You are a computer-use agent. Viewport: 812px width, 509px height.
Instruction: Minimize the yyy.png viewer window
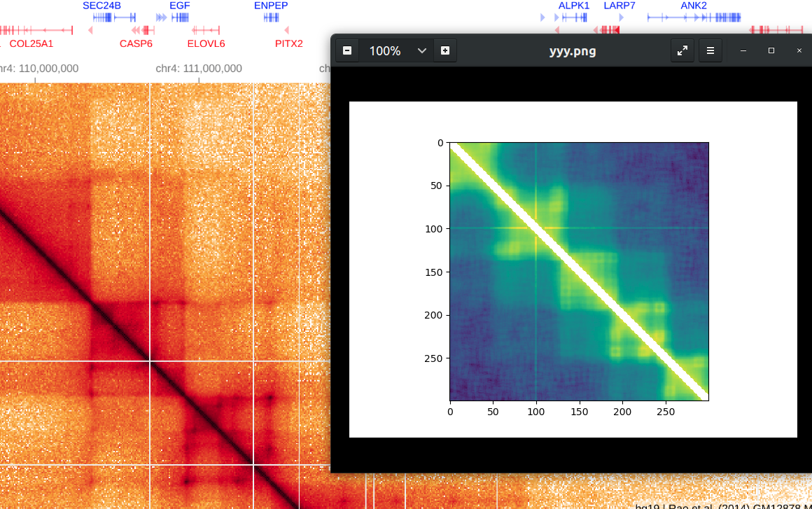pos(743,50)
